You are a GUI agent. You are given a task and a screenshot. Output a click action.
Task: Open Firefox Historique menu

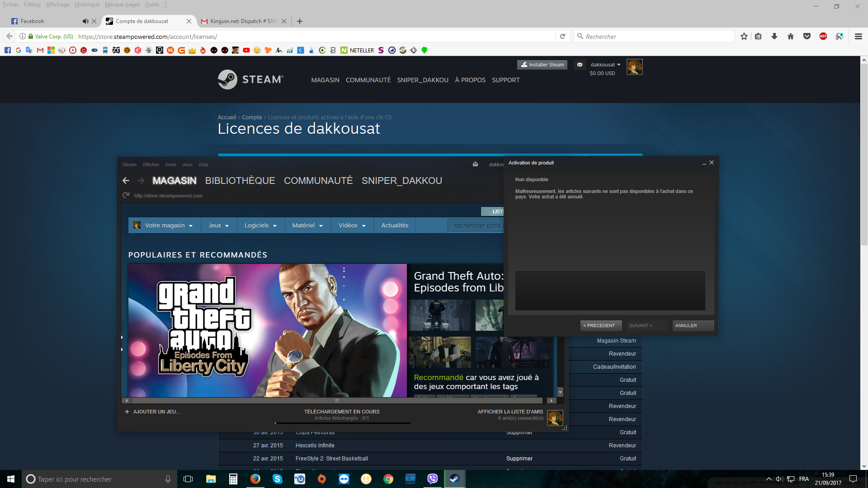[87, 5]
